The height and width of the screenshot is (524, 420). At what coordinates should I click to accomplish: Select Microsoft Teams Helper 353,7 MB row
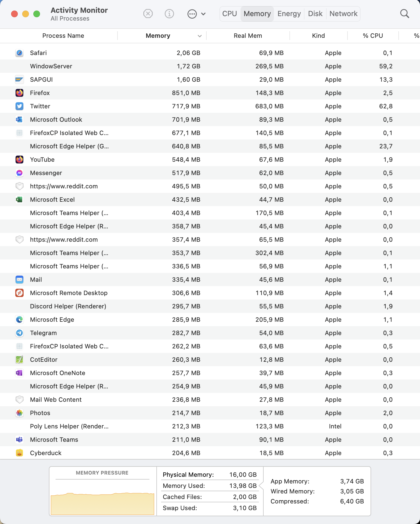pyautogui.click(x=210, y=253)
